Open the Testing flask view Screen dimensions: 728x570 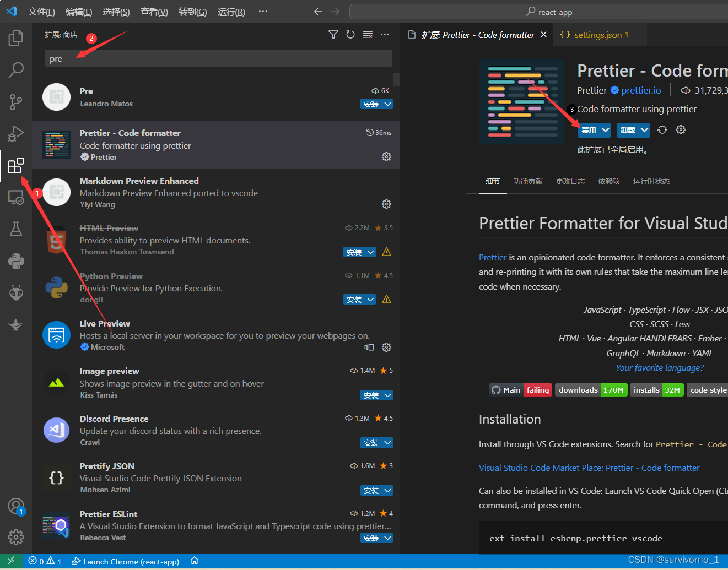tap(16, 229)
